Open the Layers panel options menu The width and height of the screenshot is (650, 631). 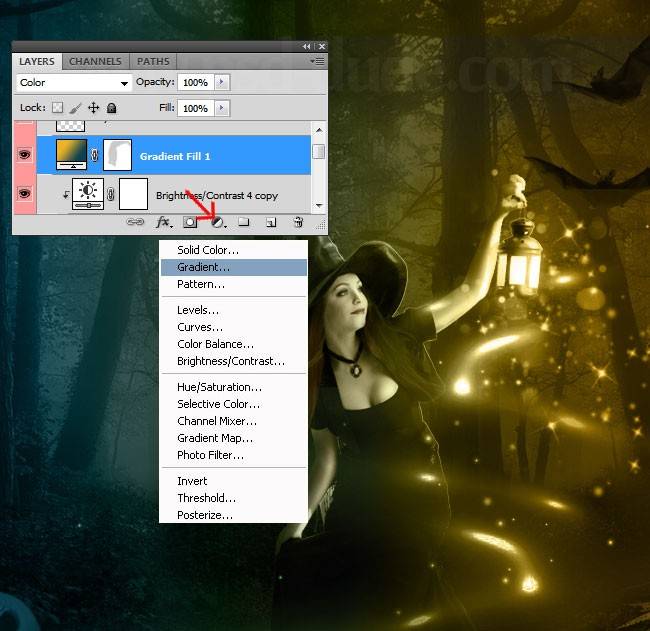(318, 61)
